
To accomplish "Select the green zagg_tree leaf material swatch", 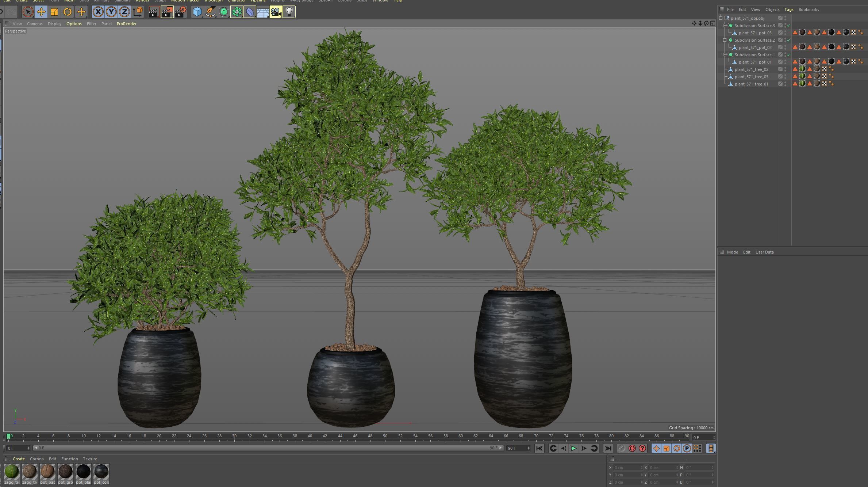I will click(x=12, y=472).
